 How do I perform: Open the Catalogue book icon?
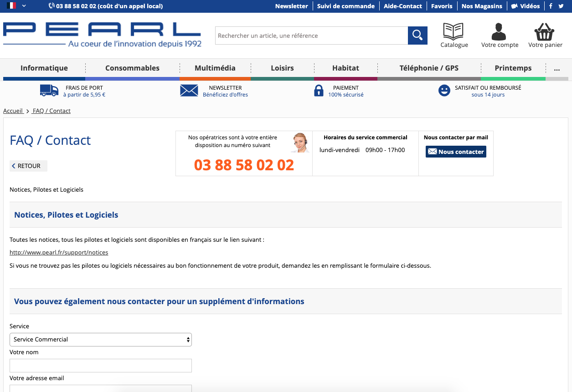click(x=453, y=31)
